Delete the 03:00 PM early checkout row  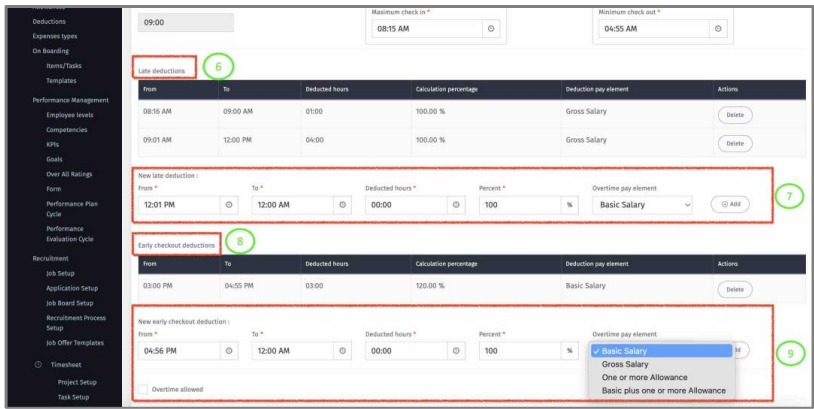pyautogui.click(x=734, y=289)
